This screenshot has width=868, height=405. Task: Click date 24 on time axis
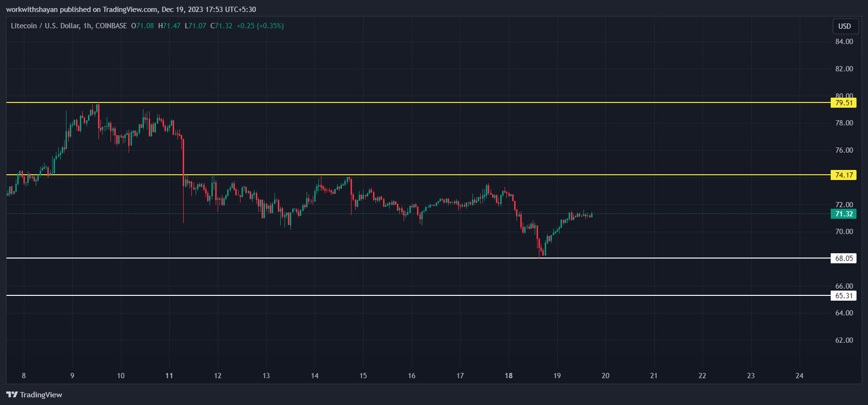pyautogui.click(x=799, y=376)
